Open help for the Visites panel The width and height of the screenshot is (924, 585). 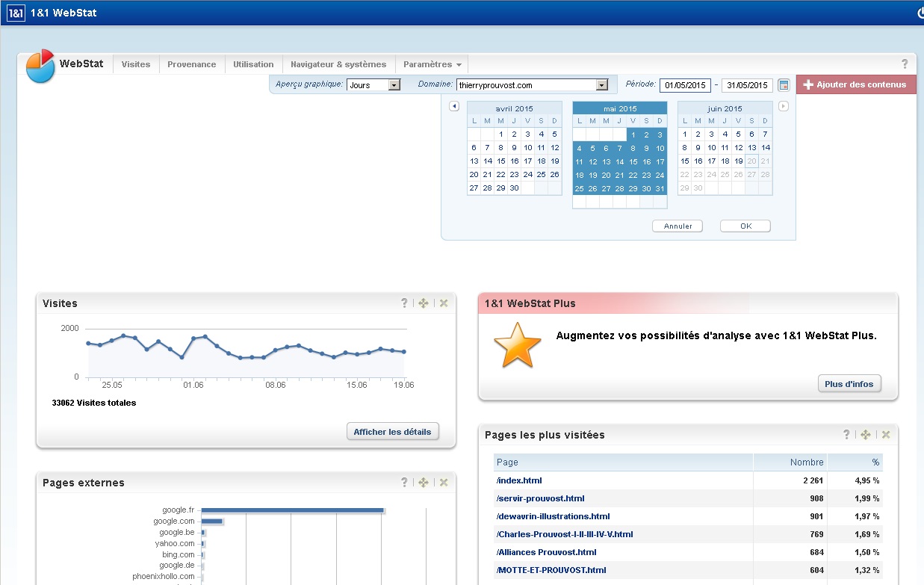404,303
